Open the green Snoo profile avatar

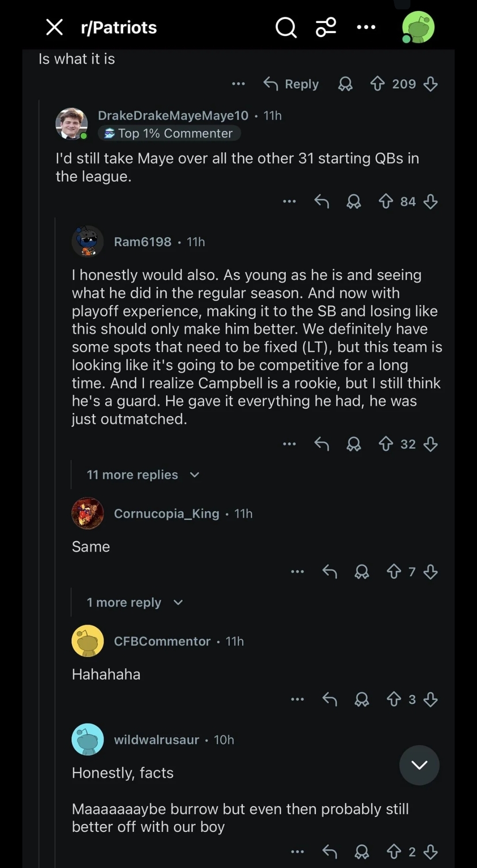coord(418,27)
